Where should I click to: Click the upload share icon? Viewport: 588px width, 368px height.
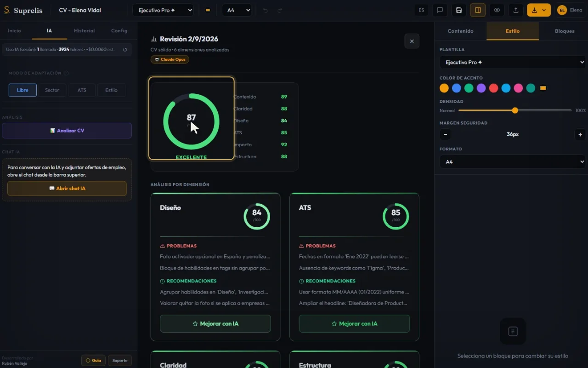515,10
